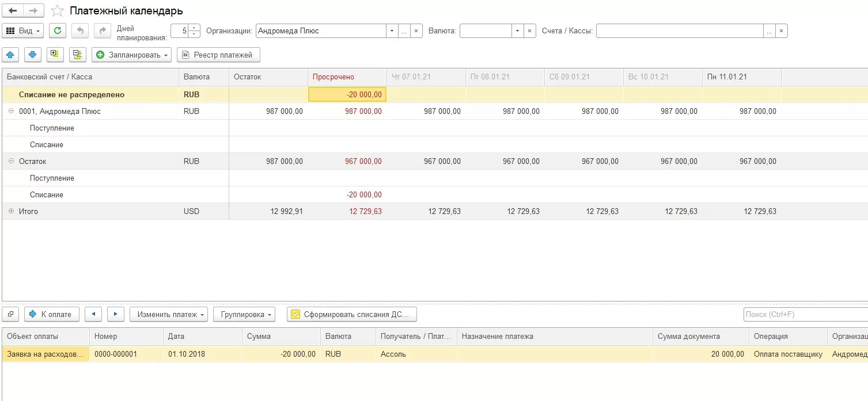This screenshot has width=868, height=401.
Task: Click the Реестр платежей button
Action: [218, 55]
